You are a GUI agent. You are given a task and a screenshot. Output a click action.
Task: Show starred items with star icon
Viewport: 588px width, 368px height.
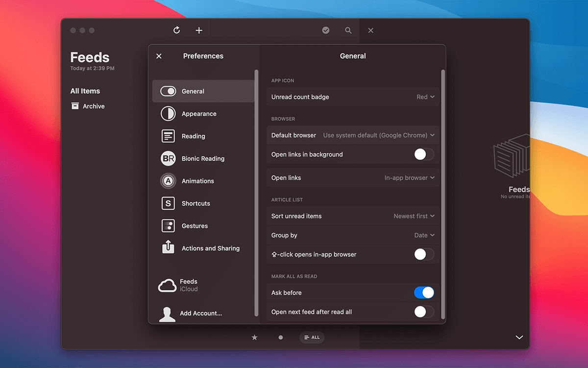click(x=254, y=338)
